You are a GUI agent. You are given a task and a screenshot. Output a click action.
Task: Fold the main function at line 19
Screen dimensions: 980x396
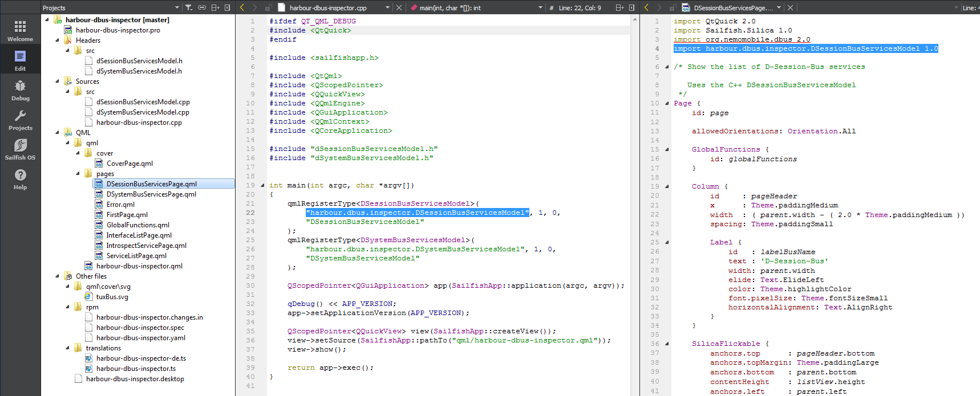pyautogui.click(x=262, y=185)
